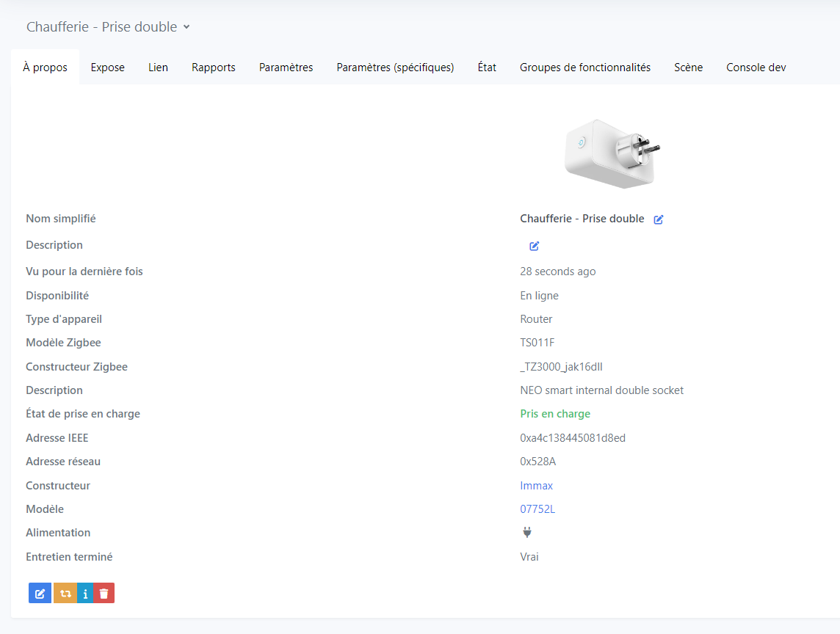Click the Vu pour la dernière fois label
The image size is (840, 634).
(x=84, y=272)
